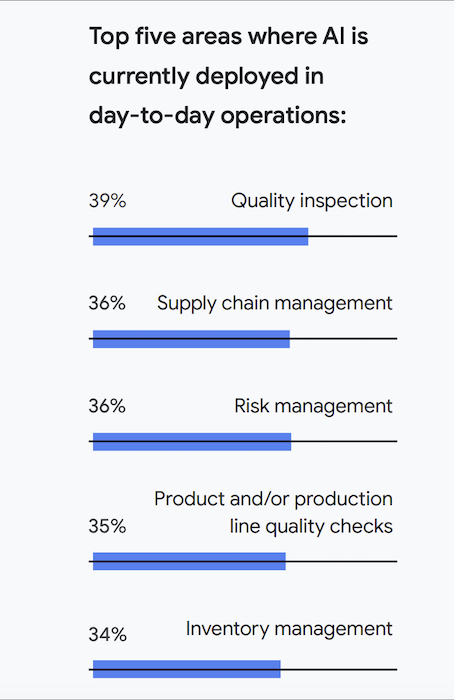Select the Supply chain management label
Viewport: 454px width, 700px height.
275,304
